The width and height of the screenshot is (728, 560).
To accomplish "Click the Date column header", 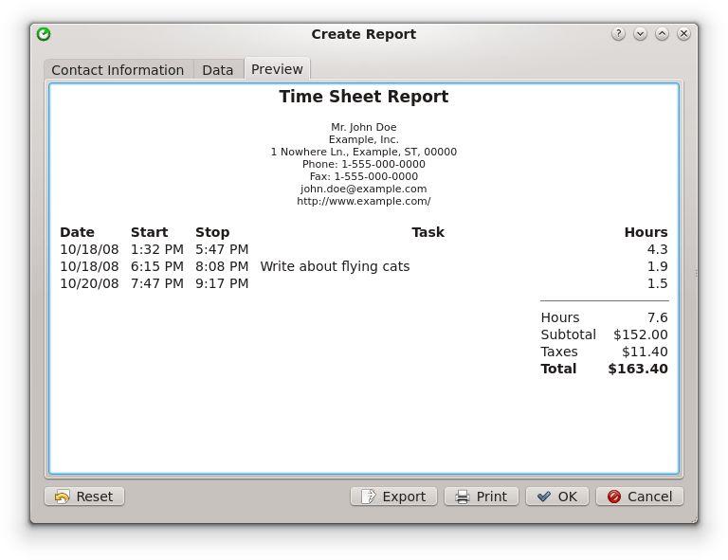I will point(77,232).
